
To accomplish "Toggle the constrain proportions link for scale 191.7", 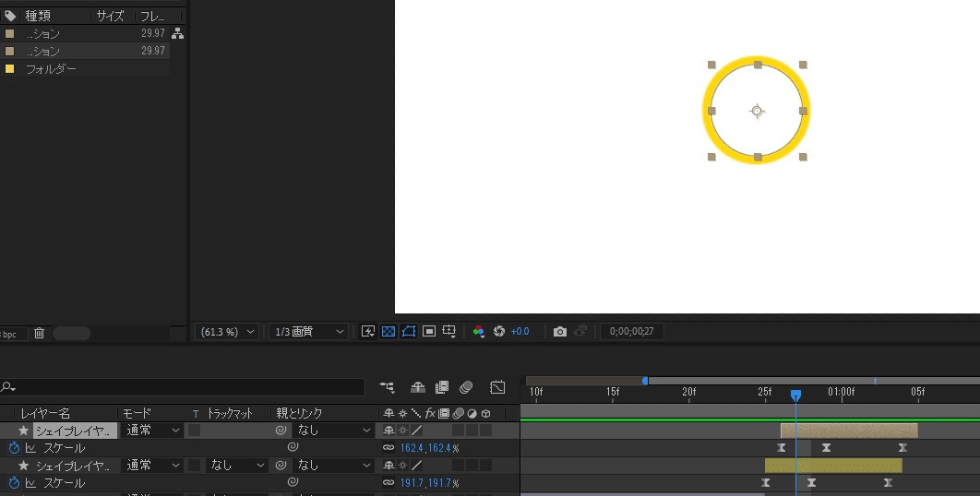I will 388,483.
